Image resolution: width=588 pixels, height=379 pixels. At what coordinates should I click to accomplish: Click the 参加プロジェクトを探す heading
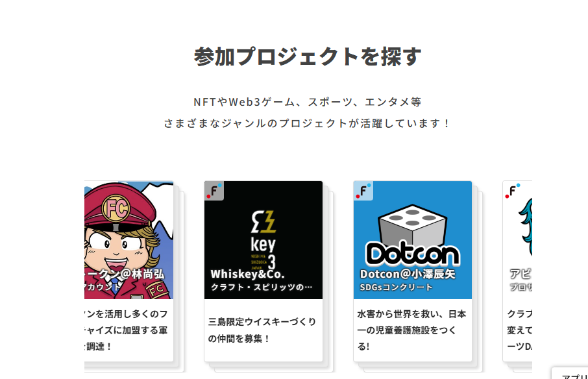tap(308, 56)
